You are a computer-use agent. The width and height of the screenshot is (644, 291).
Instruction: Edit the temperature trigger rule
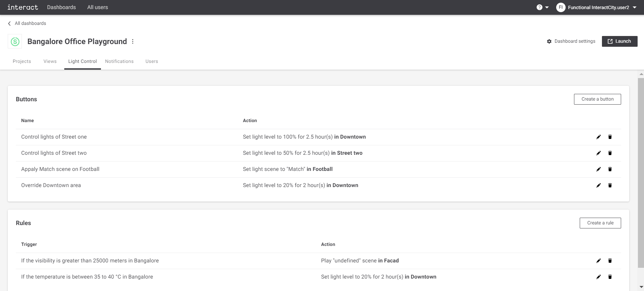click(x=598, y=277)
